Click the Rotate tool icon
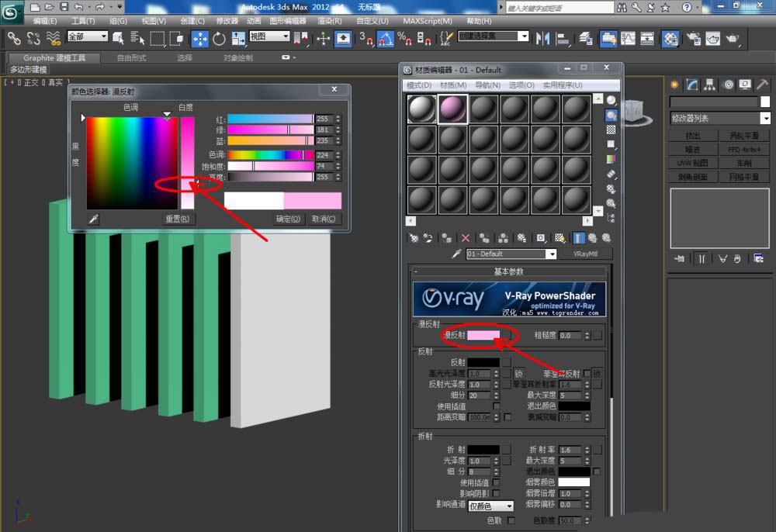 [219, 38]
